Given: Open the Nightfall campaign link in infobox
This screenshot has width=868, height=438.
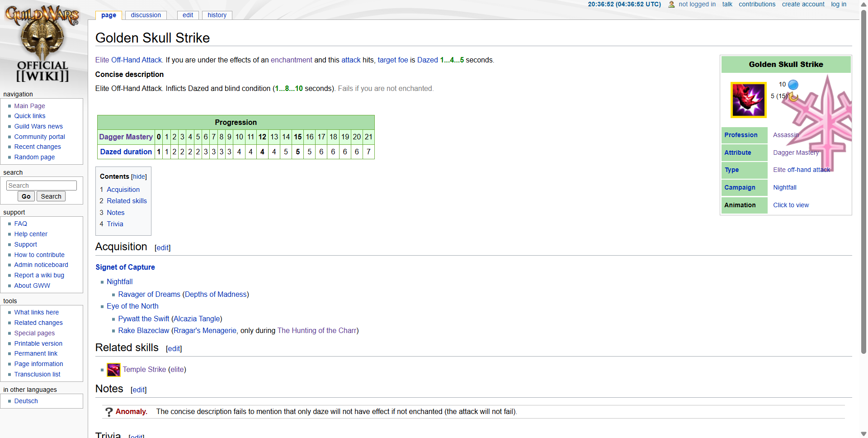Looking at the screenshot, I should (x=785, y=188).
